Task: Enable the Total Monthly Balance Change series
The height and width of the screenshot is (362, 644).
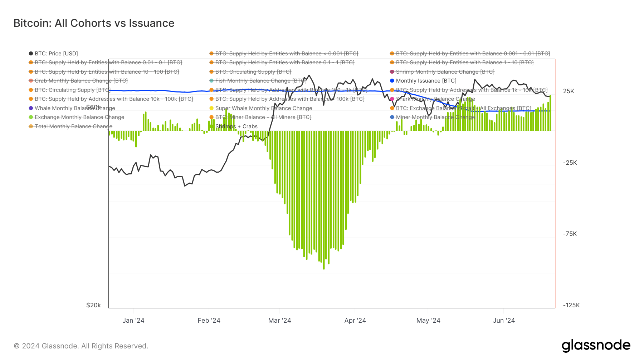Action: point(73,127)
